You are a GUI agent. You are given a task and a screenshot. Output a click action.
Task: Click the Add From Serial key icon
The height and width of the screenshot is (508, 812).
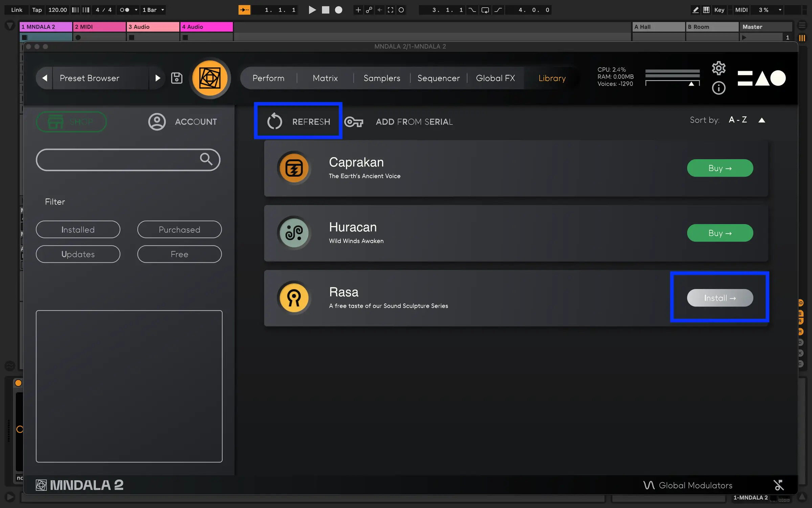354,122
